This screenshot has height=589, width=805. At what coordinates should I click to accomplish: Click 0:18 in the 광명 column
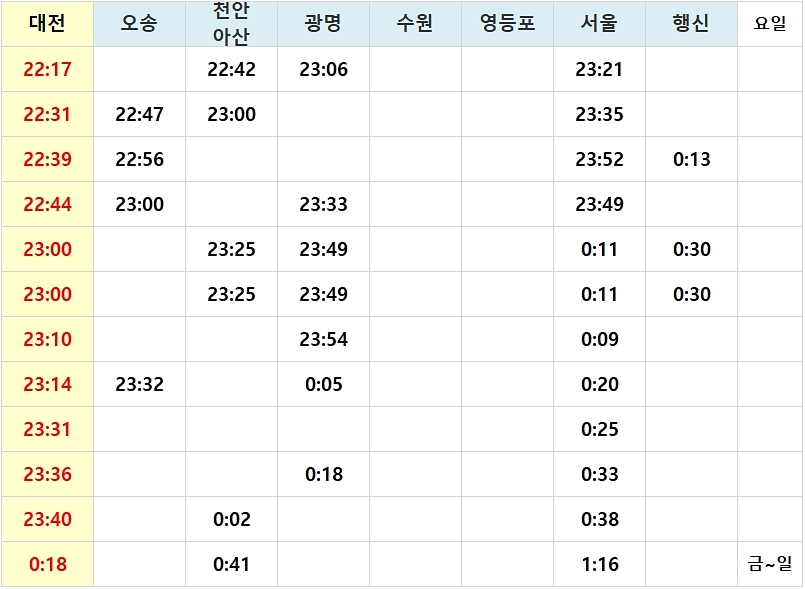(323, 474)
